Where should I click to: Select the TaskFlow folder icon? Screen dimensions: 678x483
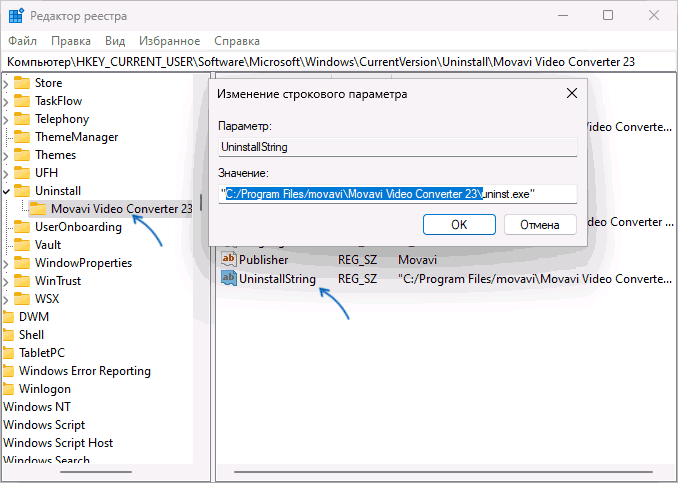click(22, 101)
